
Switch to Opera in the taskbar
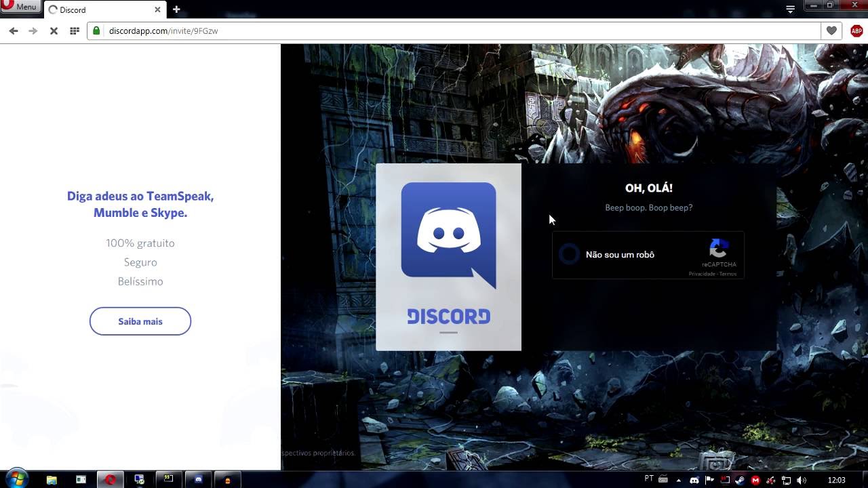pos(110,480)
